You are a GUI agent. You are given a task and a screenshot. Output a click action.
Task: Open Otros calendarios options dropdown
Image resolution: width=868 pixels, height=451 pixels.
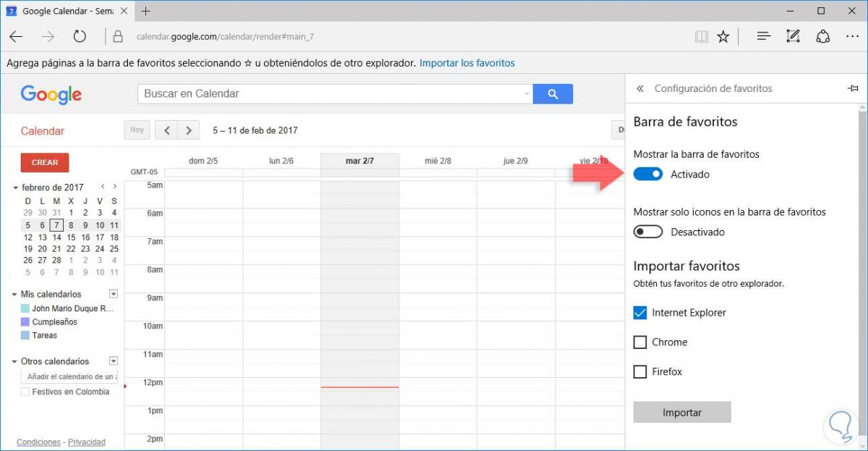tap(113, 361)
